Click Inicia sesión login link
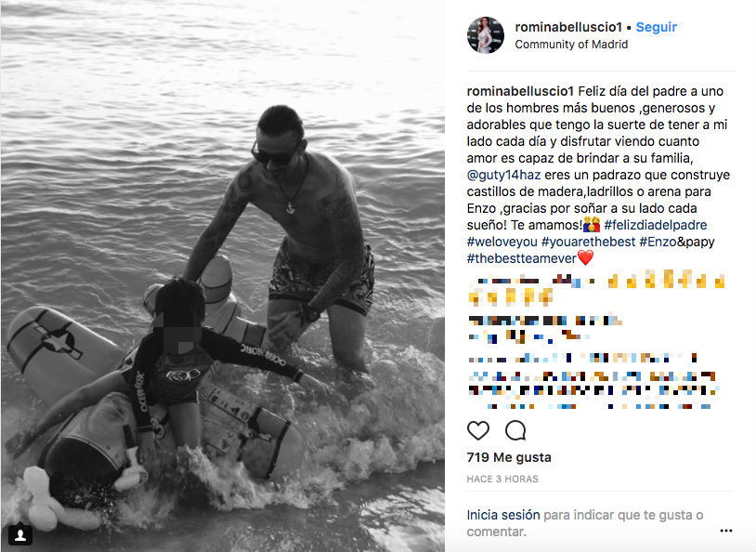Screen dimensions: 756x552 point(503,515)
